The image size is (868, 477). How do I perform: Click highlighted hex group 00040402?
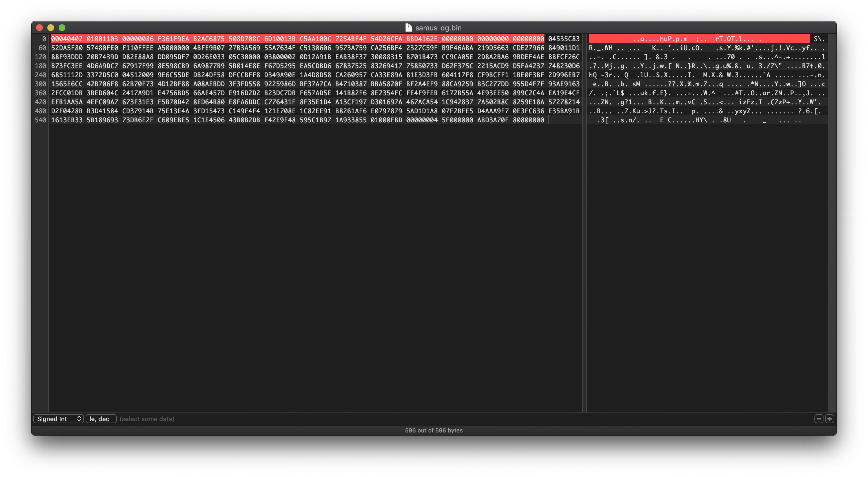pyautogui.click(x=67, y=39)
